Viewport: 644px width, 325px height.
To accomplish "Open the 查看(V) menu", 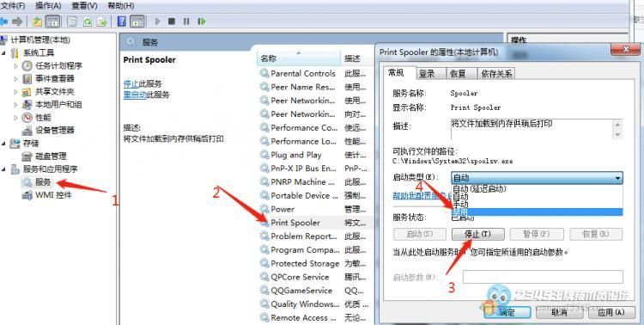I will point(84,6).
